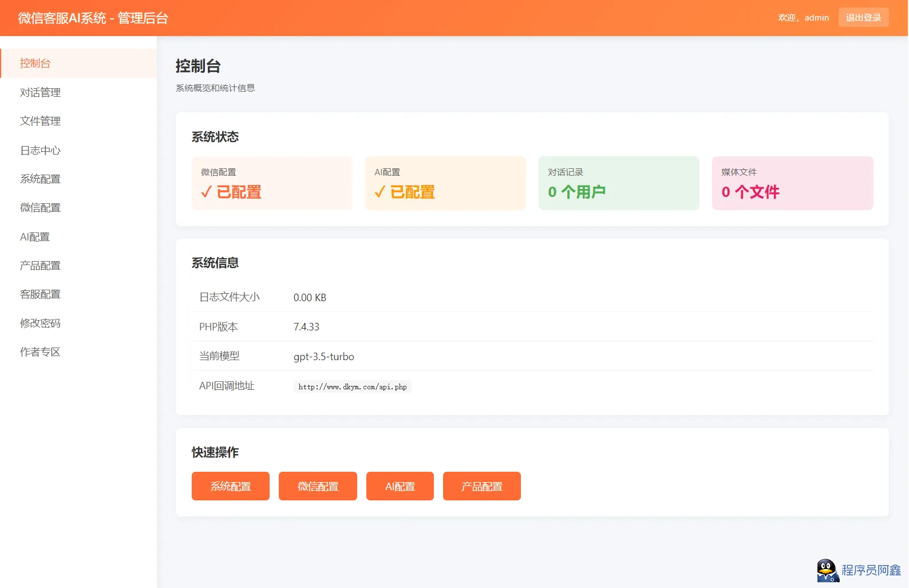This screenshot has width=909, height=588.
Task: Click the AI配置 quick action button
Action: coord(400,486)
